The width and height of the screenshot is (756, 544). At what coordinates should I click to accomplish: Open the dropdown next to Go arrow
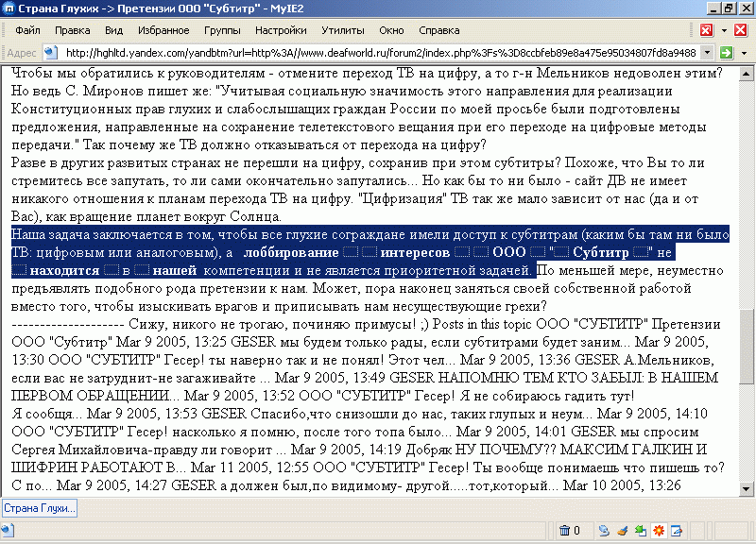tap(744, 53)
